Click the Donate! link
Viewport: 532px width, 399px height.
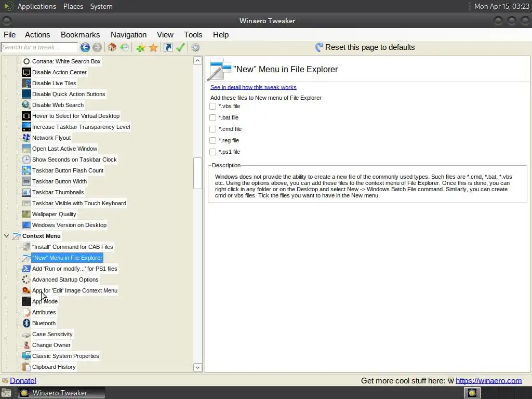pos(23,381)
